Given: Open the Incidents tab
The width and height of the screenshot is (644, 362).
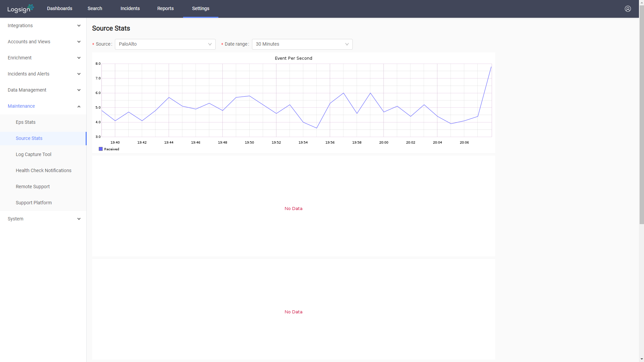Looking at the screenshot, I should 130,8.
